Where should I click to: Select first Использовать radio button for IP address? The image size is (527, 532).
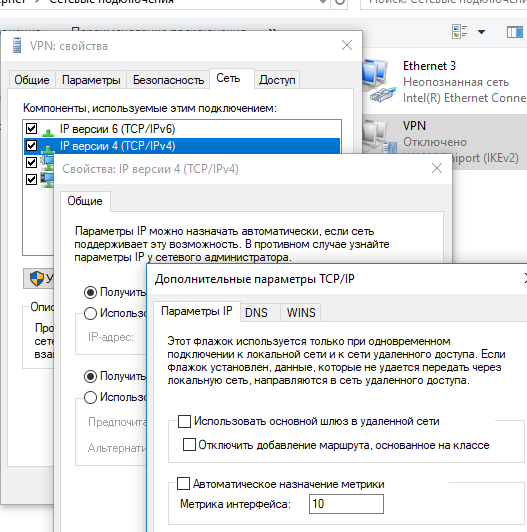tap(90, 314)
